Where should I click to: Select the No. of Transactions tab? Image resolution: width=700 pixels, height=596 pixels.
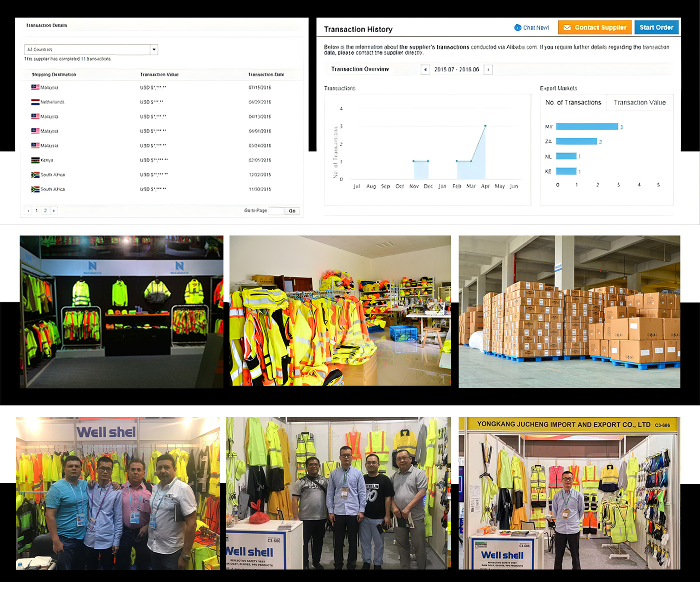(573, 102)
